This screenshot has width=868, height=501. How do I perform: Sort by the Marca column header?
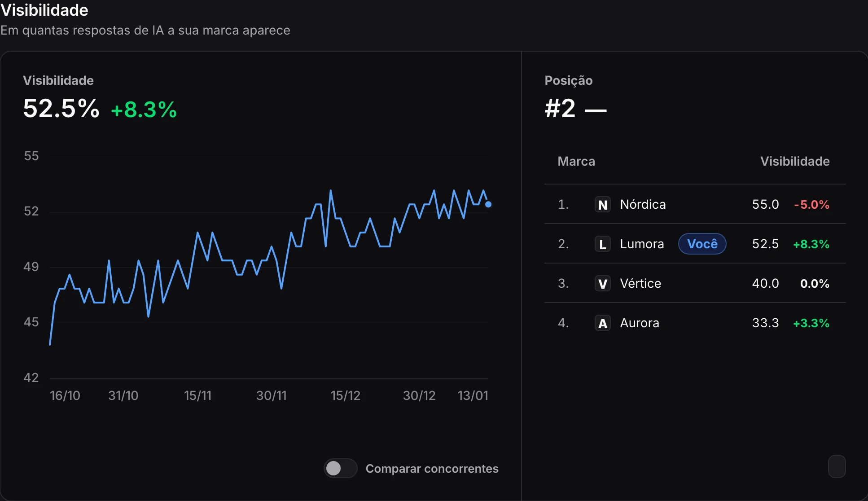[x=576, y=161]
